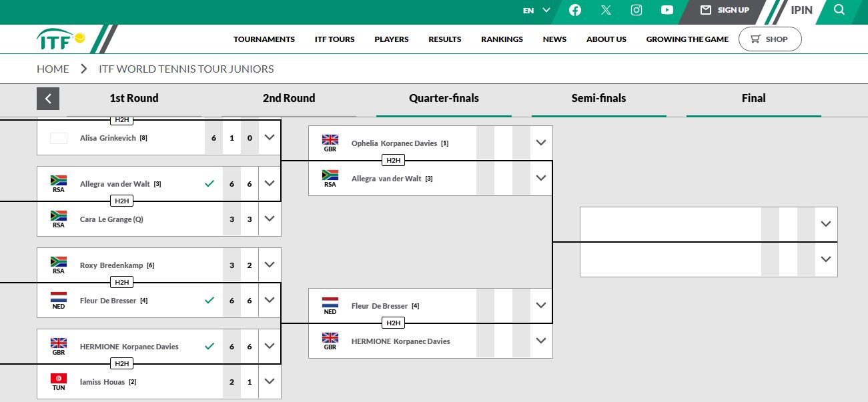Switch to the Quarter-finals tab
This screenshot has height=402, width=868.
[x=444, y=99]
